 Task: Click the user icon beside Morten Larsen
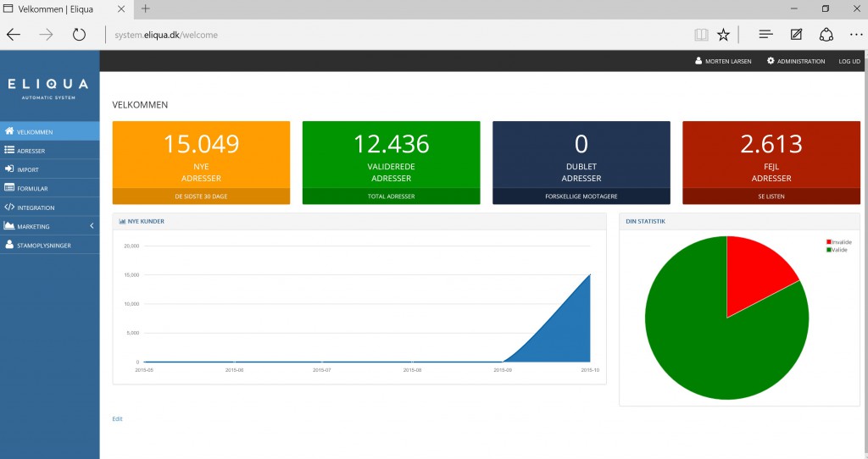[x=698, y=61]
